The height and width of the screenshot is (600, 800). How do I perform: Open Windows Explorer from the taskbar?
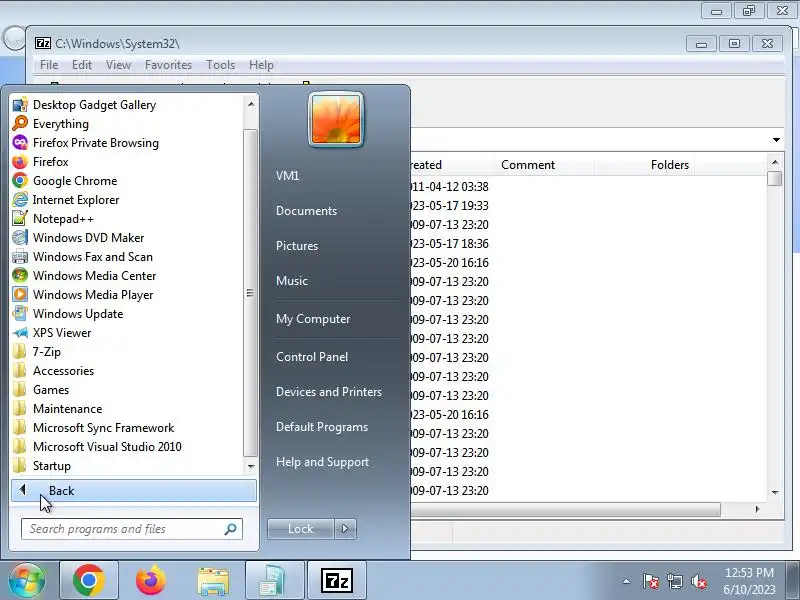213,581
